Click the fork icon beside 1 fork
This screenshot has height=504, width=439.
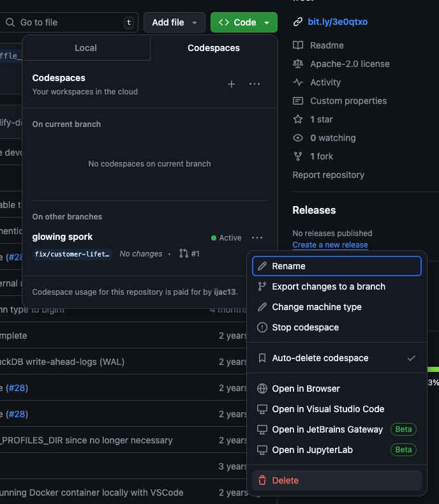298,156
